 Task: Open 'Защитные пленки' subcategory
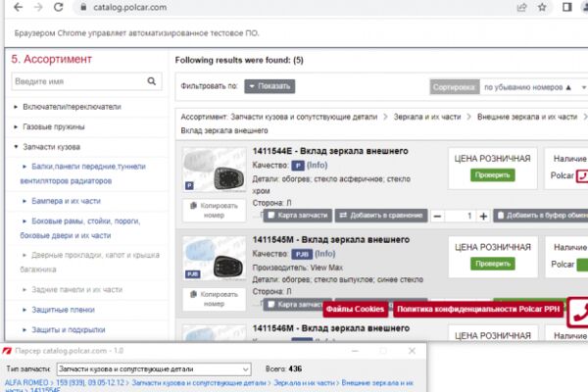(63, 310)
